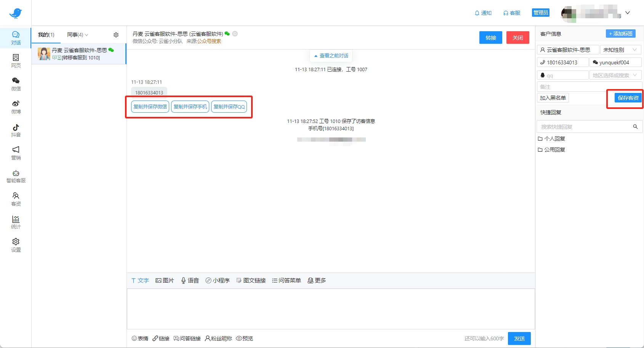Image resolution: width=644 pixels, height=348 pixels.
Task: Focus the 搜索快捷回复 search field
Action: tap(585, 127)
